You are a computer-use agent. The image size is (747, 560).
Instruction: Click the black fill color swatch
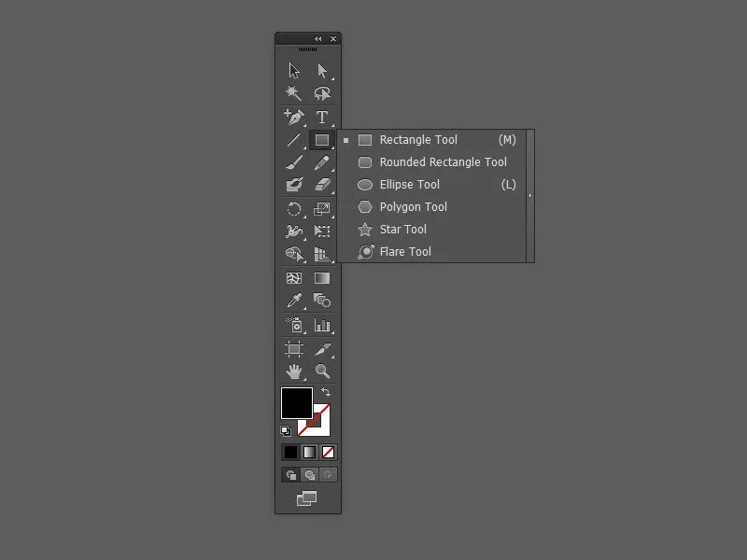pyautogui.click(x=295, y=403)
